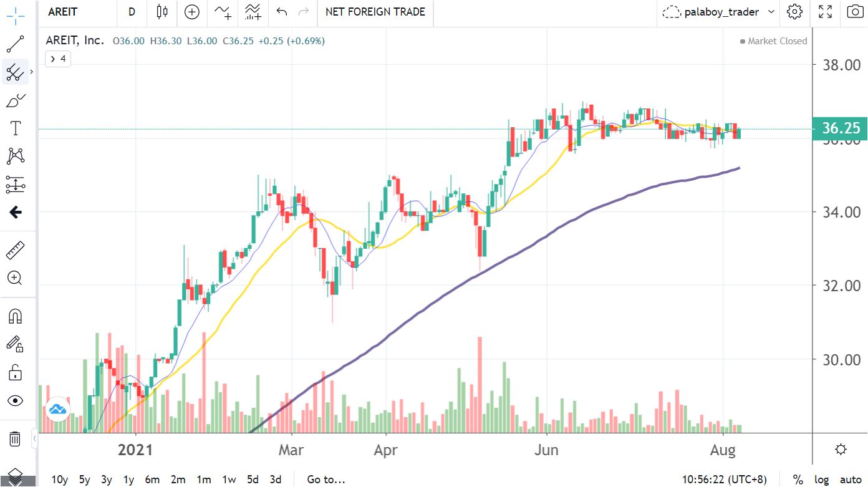Screen dimensions: 868x487
Task: Select the XABCD Pattern tool
Action: pyautogui.click(x=14, y=155)
